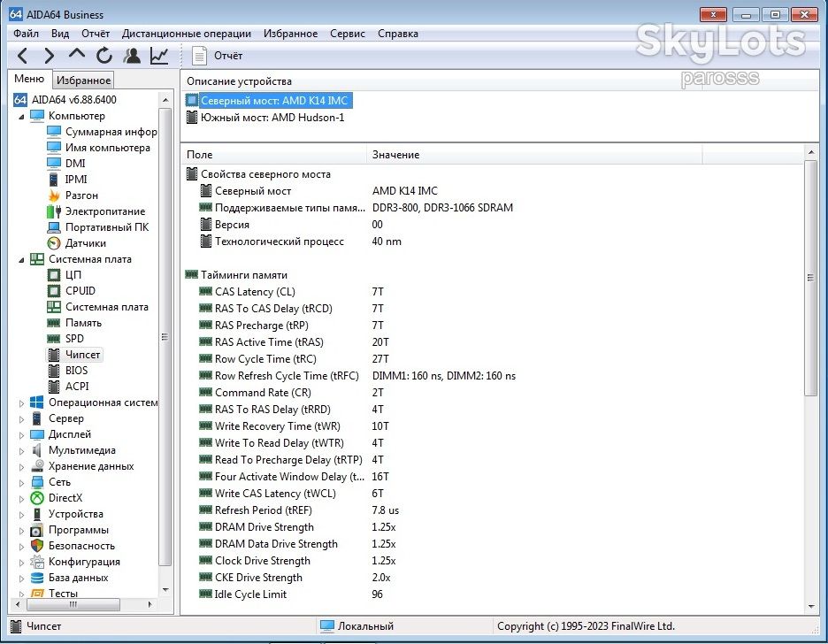The image size is (828, 644).
Task: Switch to the Избранное tab
Action: [83, 80]
